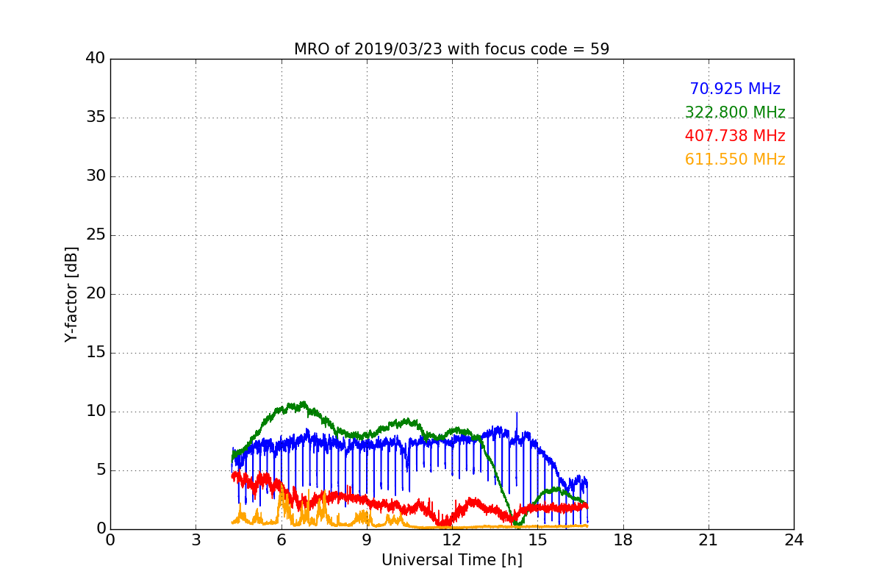
Task: Click x-axis tick label 9
Action: coord(367,540)
